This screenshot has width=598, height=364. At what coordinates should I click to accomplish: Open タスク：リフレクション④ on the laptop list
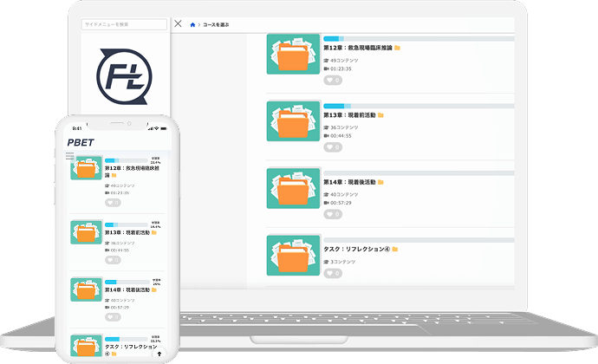[x=356, y=249]
